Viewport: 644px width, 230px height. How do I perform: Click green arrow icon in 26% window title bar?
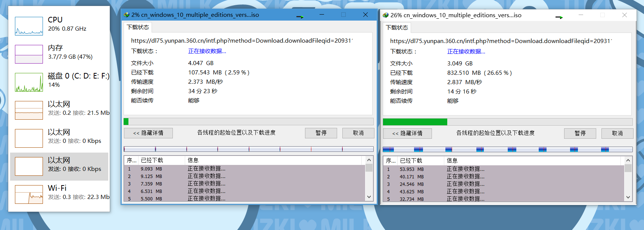click(559, 17)
